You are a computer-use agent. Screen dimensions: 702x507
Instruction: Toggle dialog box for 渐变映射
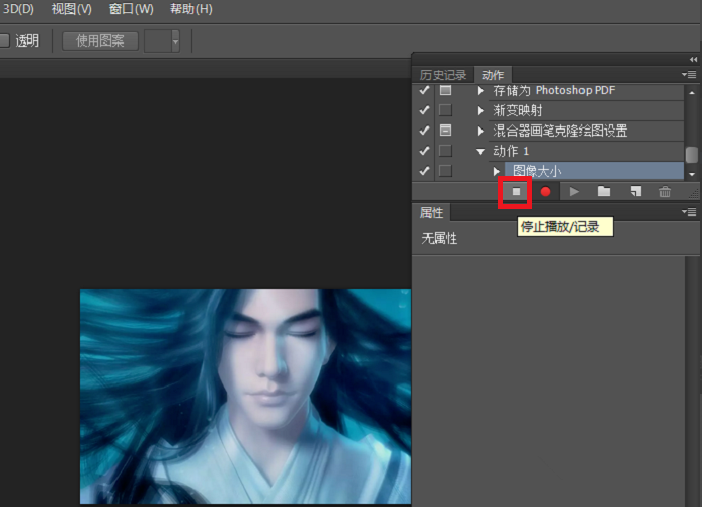click(445, 110)
